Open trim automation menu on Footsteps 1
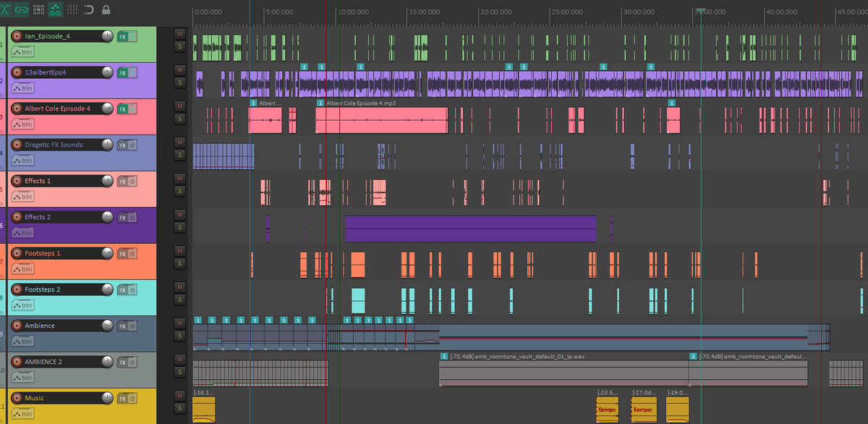Viewport: 868px width, 424px height. [x=22, y=269]
